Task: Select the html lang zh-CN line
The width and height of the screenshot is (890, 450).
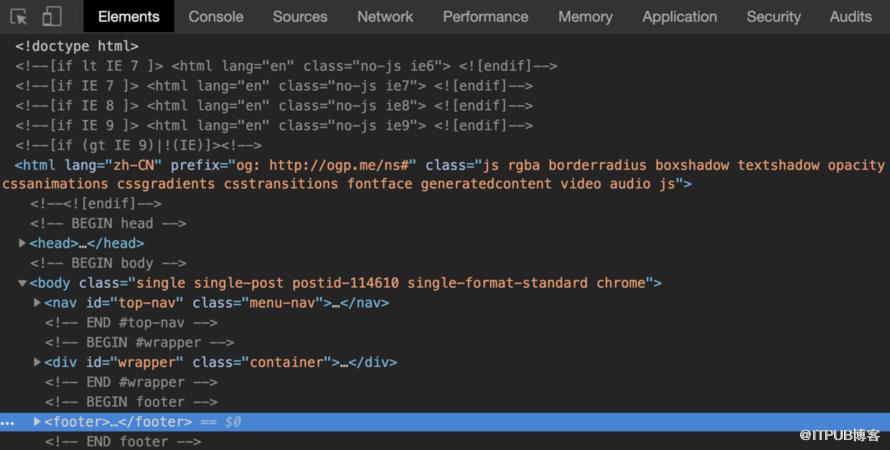Action: [x=445, y=174]
